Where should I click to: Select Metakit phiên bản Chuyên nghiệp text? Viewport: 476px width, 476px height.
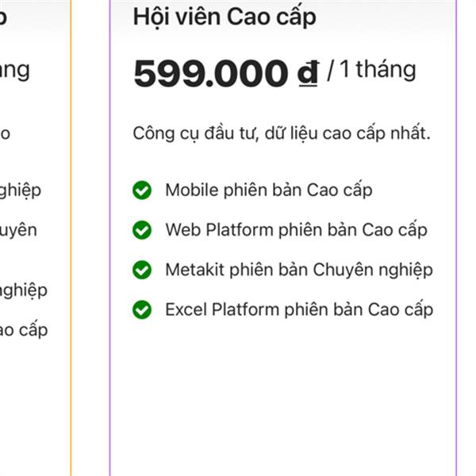pyautogui.click(x=299, y=270)
